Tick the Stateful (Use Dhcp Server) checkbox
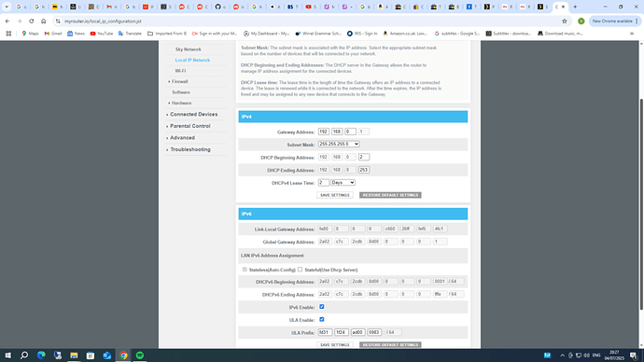This screenshot has width=644, height=362. coord(300,270)
